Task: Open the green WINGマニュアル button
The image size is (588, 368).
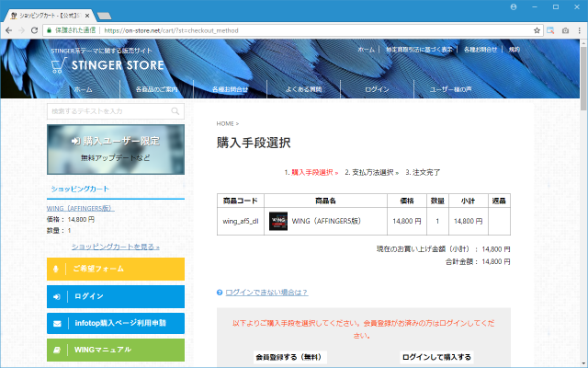Action: coord(116,350)
